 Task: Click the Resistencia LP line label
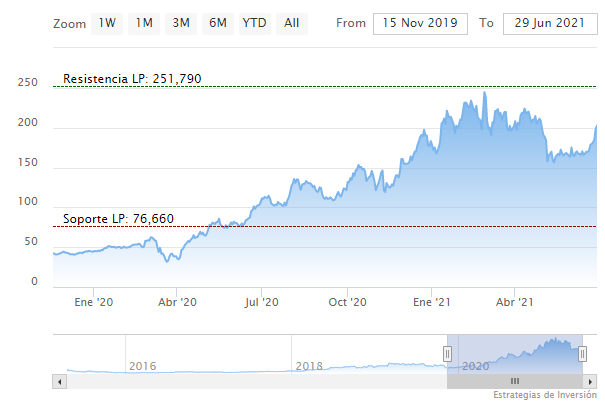click(x=132, y=78)
